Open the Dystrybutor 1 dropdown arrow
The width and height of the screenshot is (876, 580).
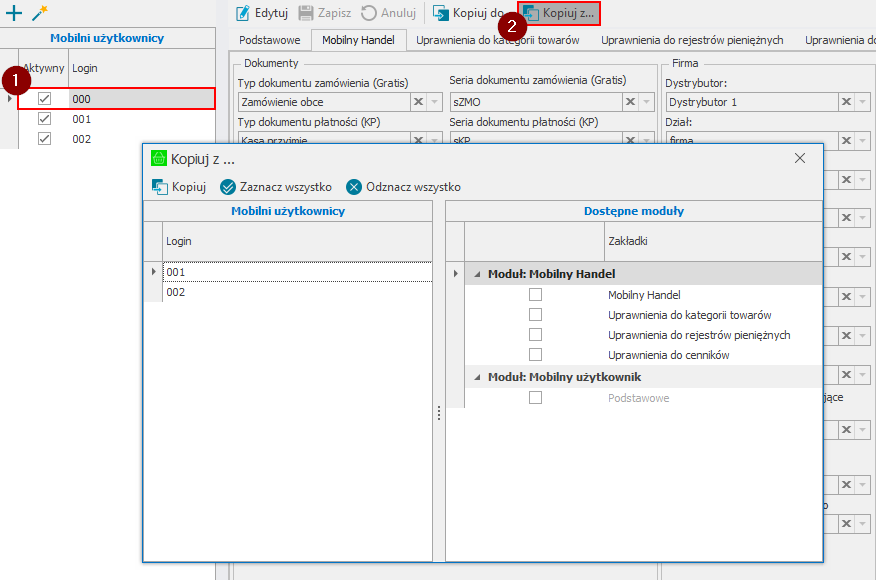(862, 102)
